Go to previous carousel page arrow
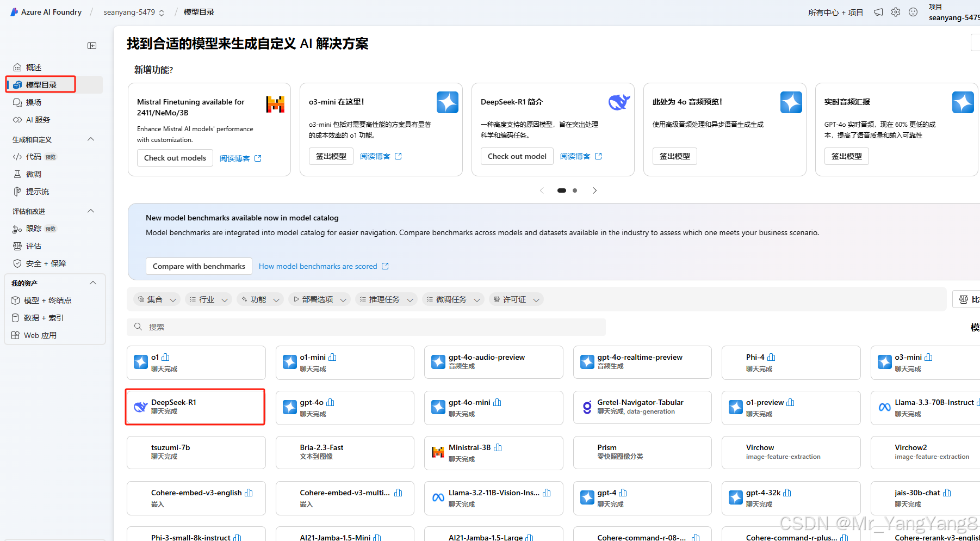The width and height of the screenshot is (980, 541). (542, 190)
